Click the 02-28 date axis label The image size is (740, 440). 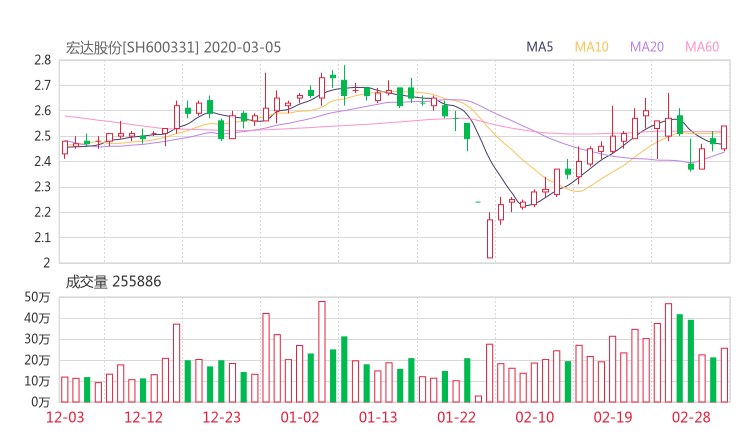point(691,417)
